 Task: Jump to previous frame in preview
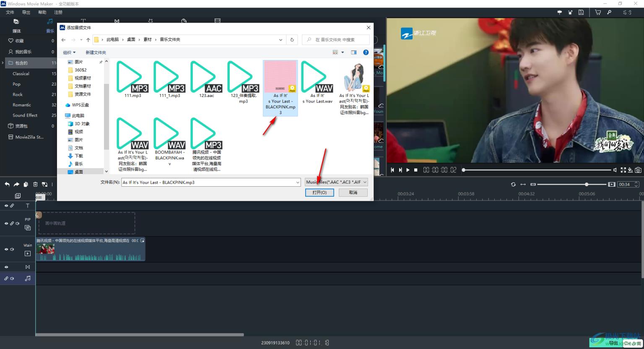pos(392,170)
